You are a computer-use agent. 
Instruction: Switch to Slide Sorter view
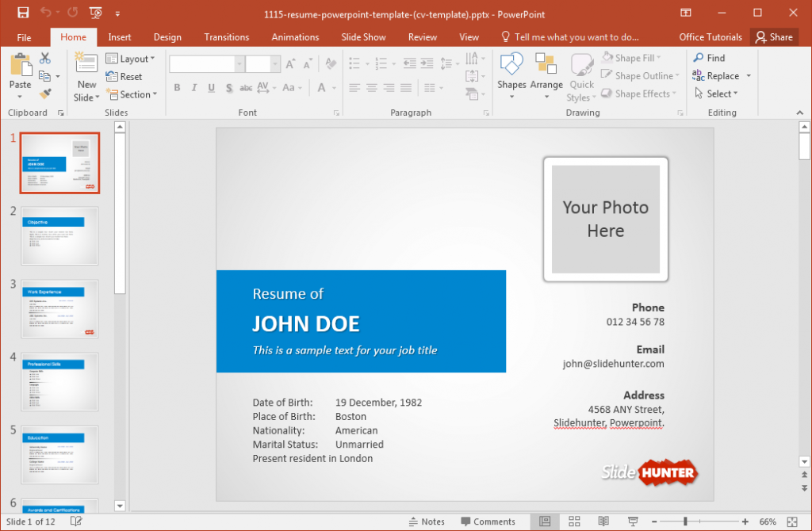point(574,521)
